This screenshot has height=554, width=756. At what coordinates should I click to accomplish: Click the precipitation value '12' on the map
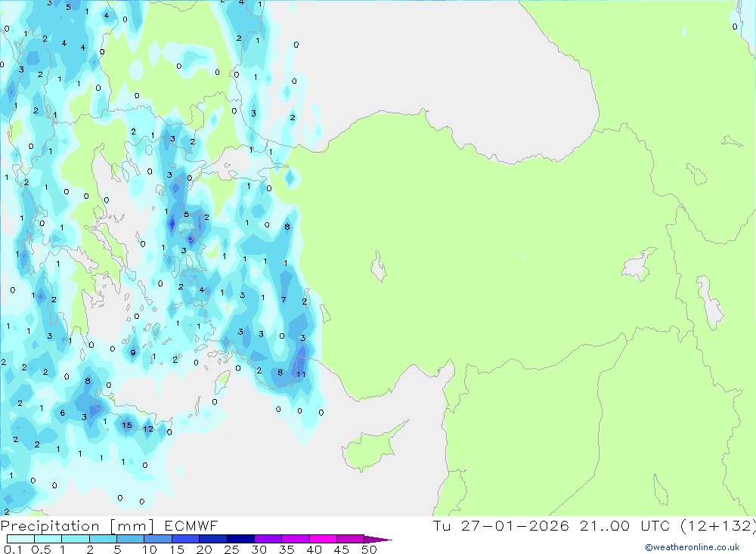coord(148,429)
